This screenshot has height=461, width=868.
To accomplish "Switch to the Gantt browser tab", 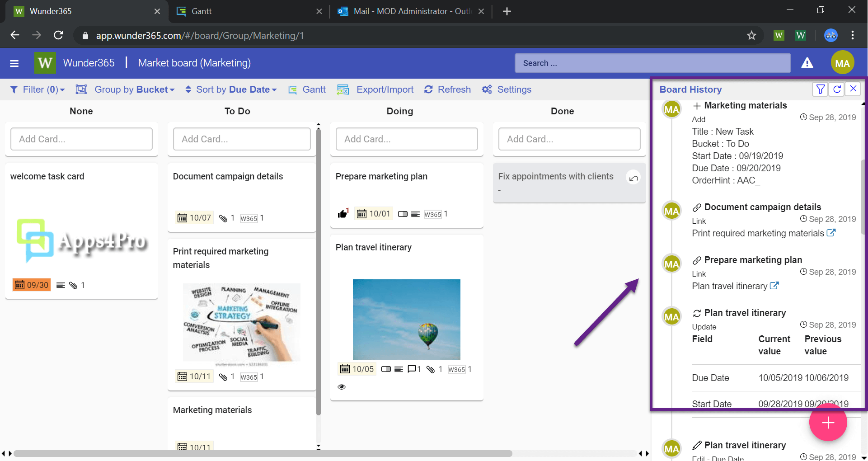I will point(247,11).
